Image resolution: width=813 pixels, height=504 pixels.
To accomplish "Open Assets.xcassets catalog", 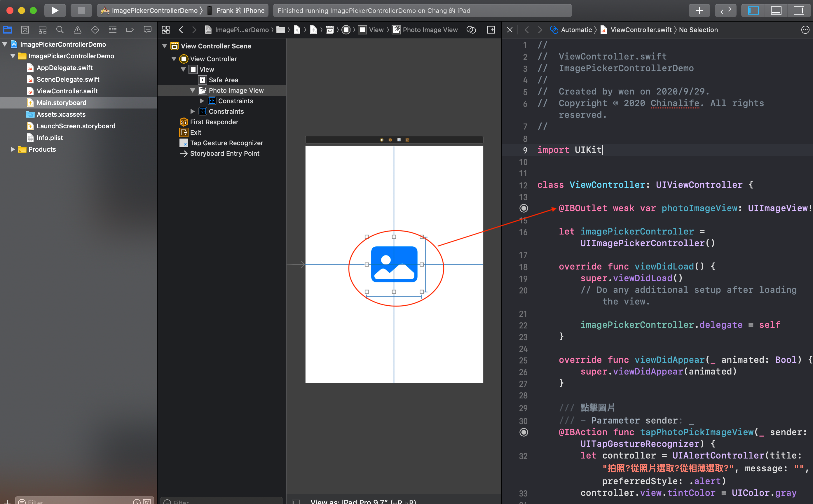I will (x=61, y=114).
